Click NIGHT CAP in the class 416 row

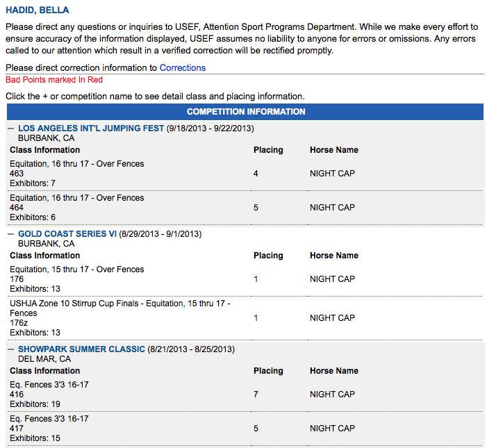[332, 395]
